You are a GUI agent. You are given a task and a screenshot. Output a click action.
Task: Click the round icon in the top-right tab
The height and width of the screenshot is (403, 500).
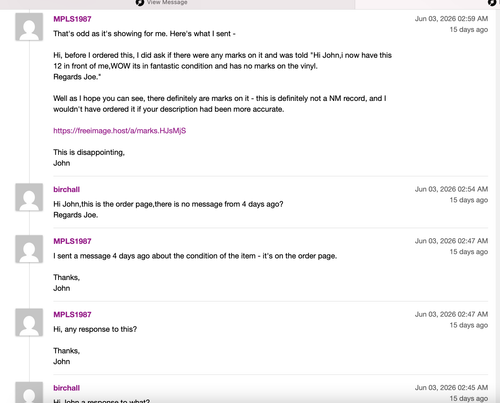tap(492, 3)
